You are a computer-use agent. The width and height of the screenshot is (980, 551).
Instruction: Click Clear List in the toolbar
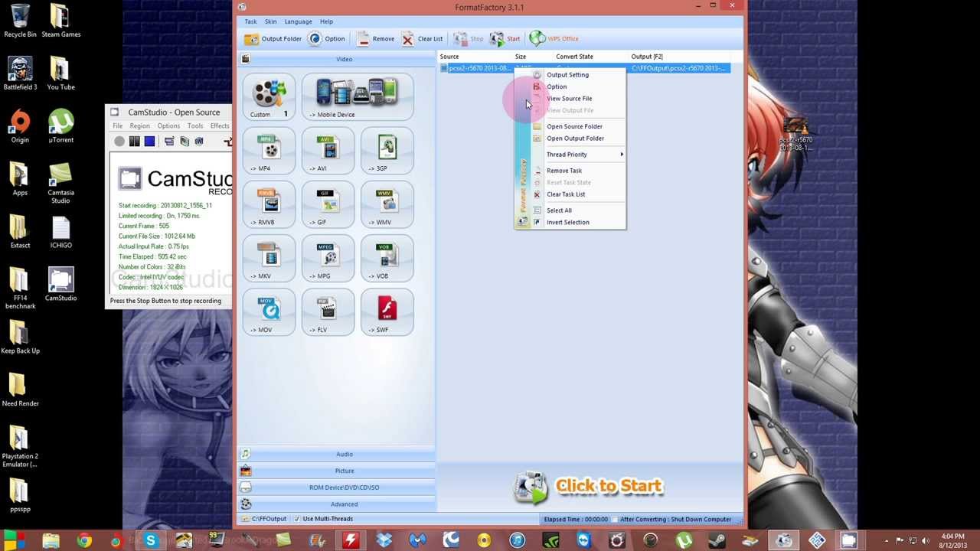[422, 38]
